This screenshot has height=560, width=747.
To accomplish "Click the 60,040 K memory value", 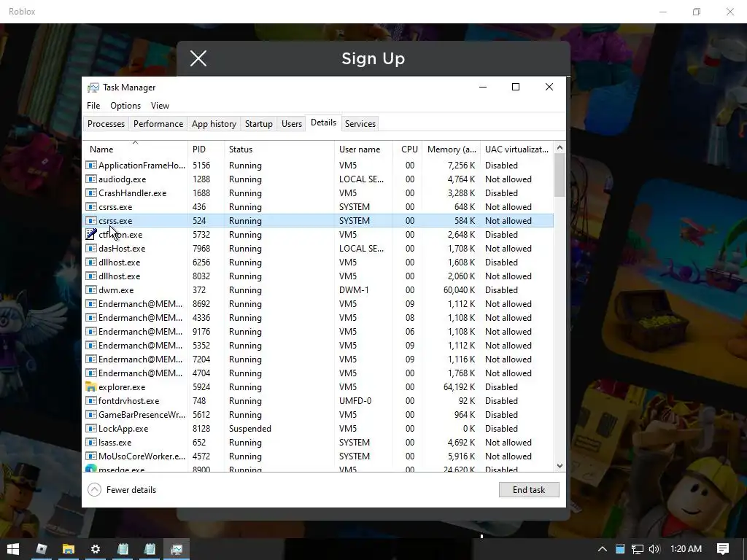I will pyautogui.click(x=460, y=290).
